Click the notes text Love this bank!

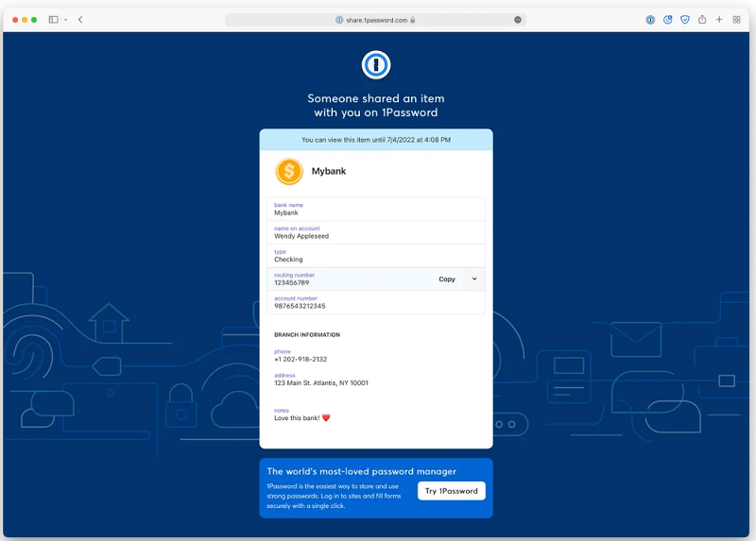(x=297, y=418)
